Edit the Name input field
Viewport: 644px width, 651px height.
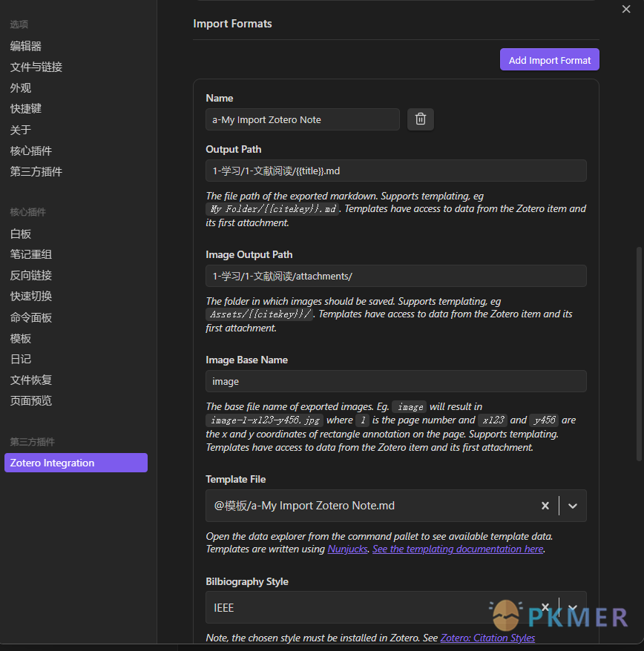point(303,119)
